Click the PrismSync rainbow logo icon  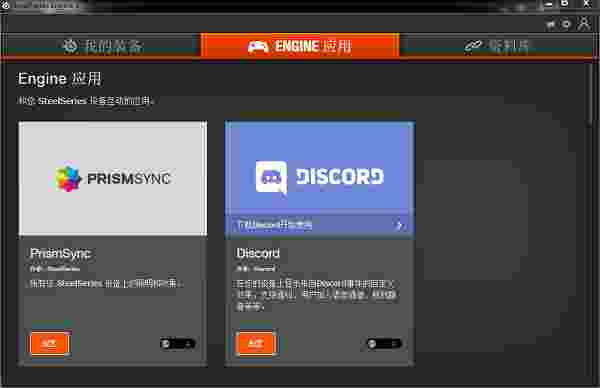67,178
